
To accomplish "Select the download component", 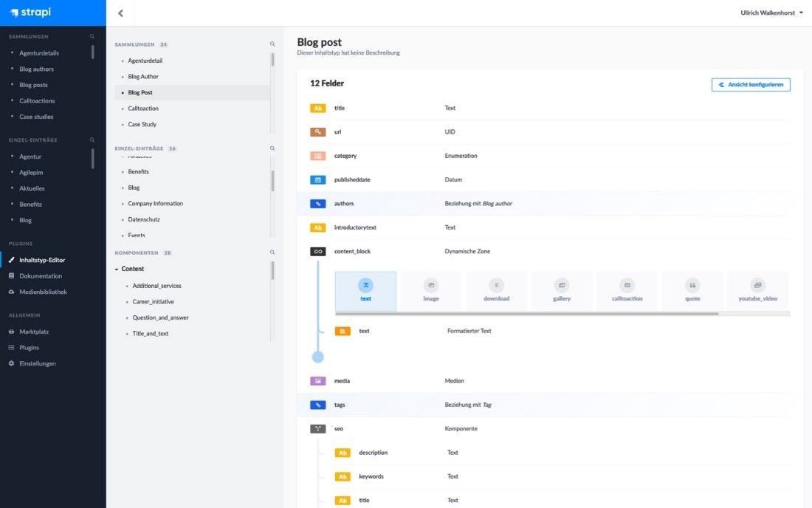I will click(496, 289).
